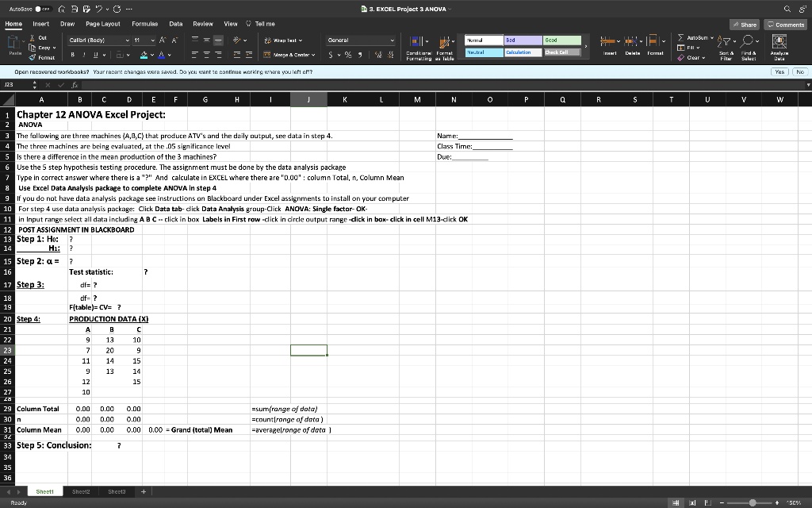Click Wrap Text button
The width and height of the screenshot is (812, 508).
(x=283, y=40)
